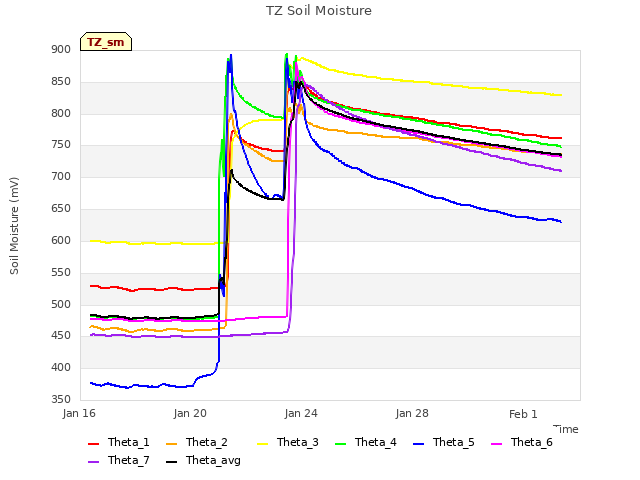640x480 pixels.
Task: Click the 650 y-axis tick label
Action: (x=61, y=209)
